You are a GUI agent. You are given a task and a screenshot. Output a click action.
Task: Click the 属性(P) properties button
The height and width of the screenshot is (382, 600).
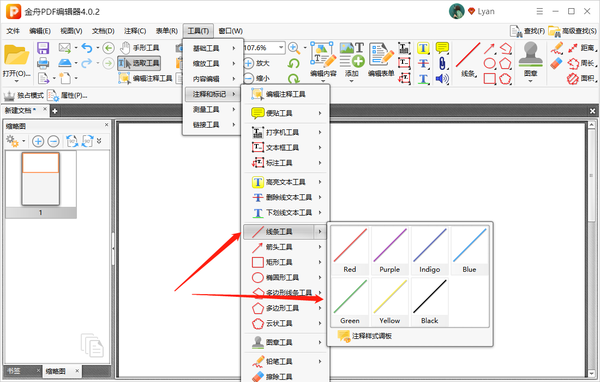coord(67,95)
